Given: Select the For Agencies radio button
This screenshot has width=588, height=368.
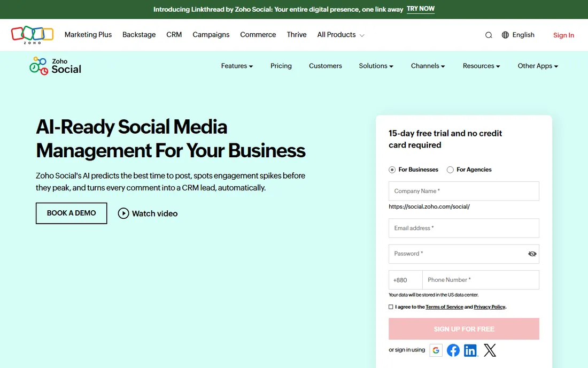Looking at the screenshot, I should pos(451,170).
